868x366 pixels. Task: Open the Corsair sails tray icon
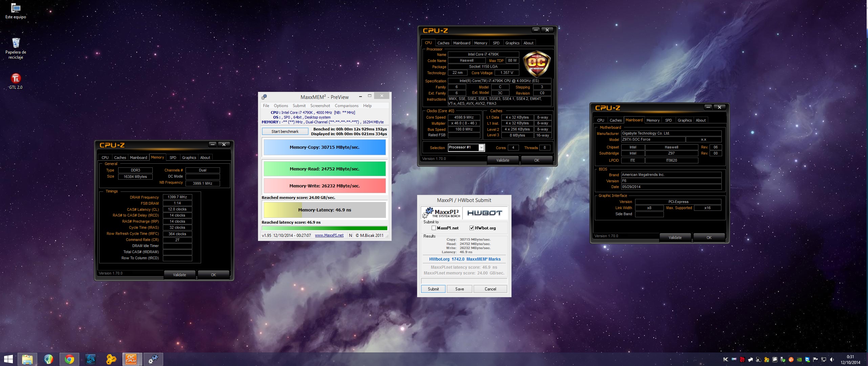pos(775,360)
